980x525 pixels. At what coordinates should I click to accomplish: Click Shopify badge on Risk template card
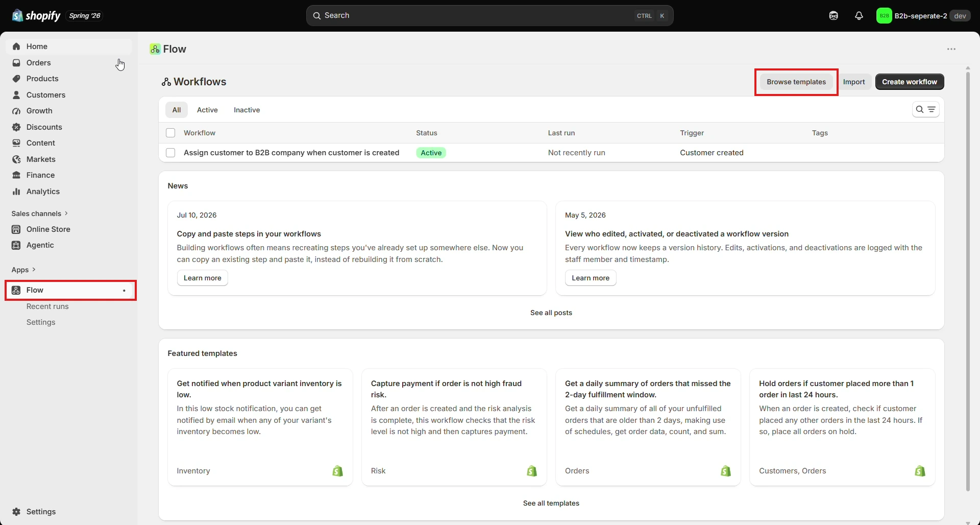click(x=532, y=471)
